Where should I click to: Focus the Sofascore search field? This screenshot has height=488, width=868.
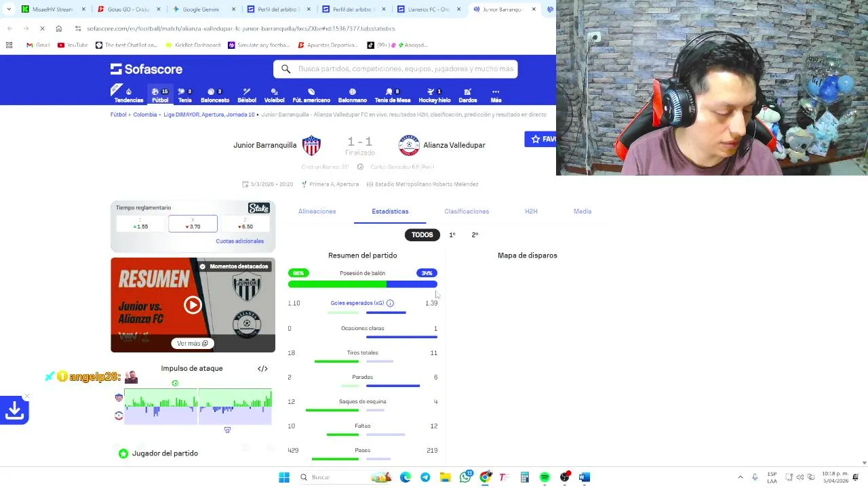click(395, 69)
